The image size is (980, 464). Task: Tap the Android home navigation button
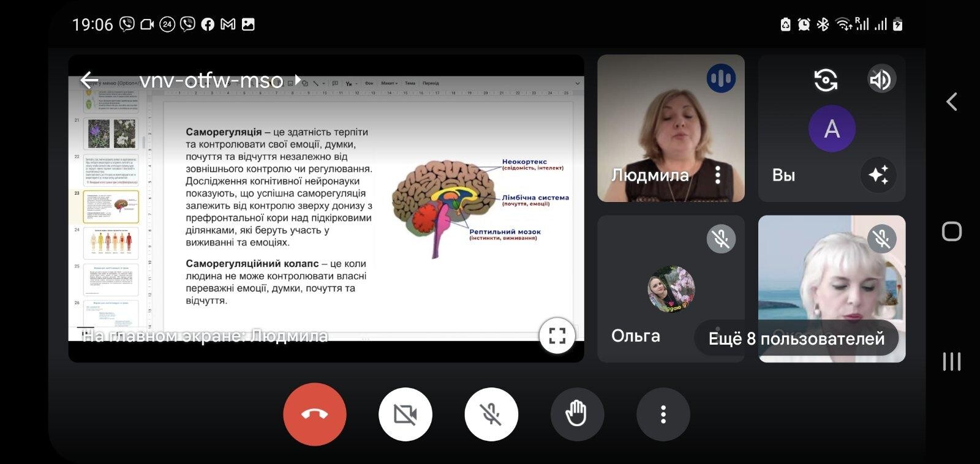point(952,231)
